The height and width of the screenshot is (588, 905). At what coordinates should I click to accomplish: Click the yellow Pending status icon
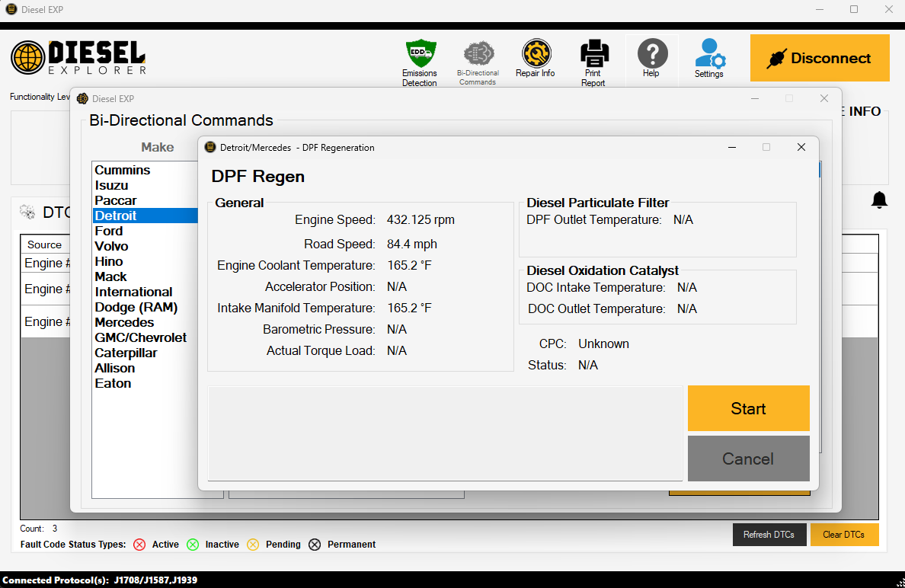click(x=253, y=545)
